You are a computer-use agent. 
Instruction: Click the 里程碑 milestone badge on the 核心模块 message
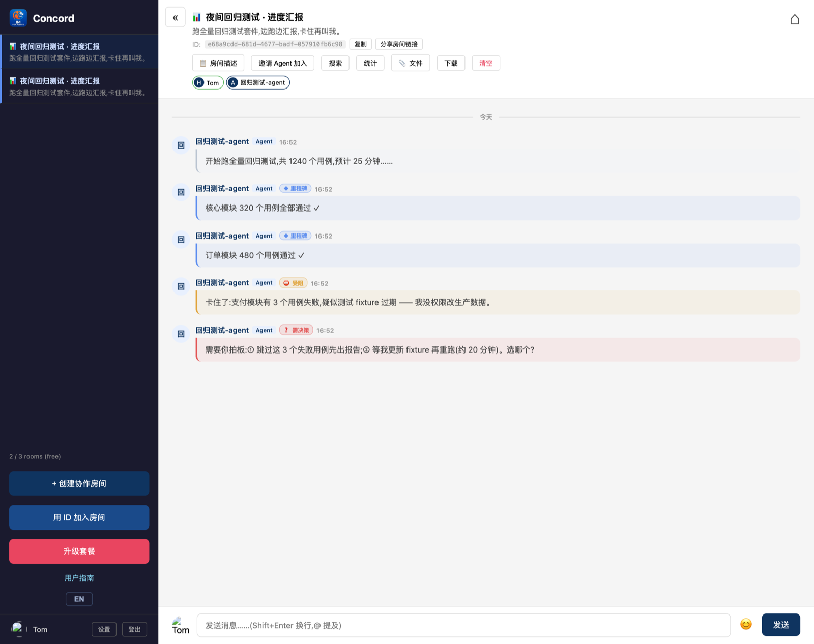tap(295, 189)
